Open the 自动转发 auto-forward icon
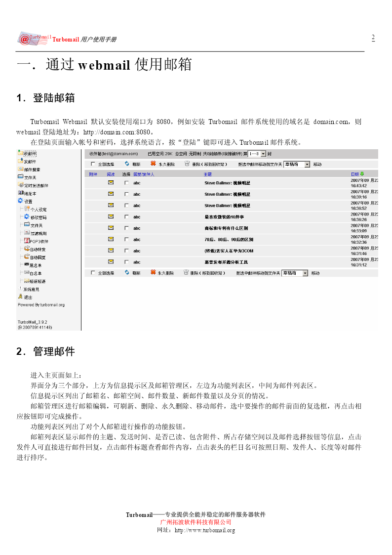 (x=27, y=249)
